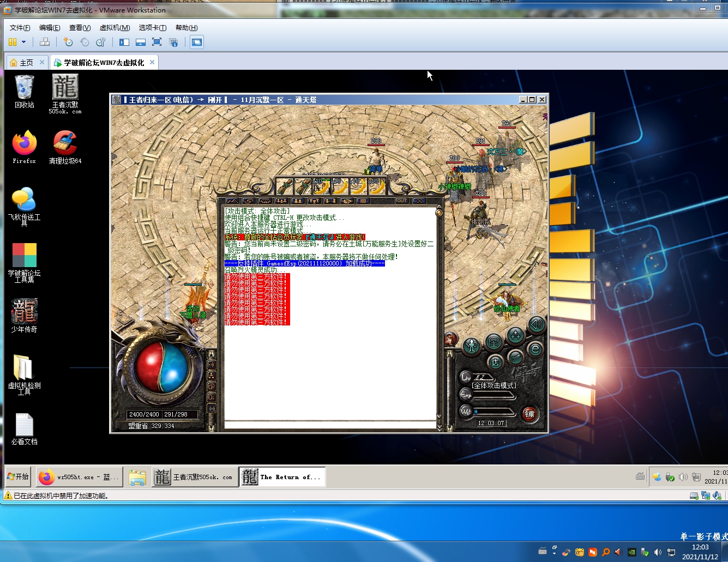Take a snapshot with the clock-star icon

point(68,42)
